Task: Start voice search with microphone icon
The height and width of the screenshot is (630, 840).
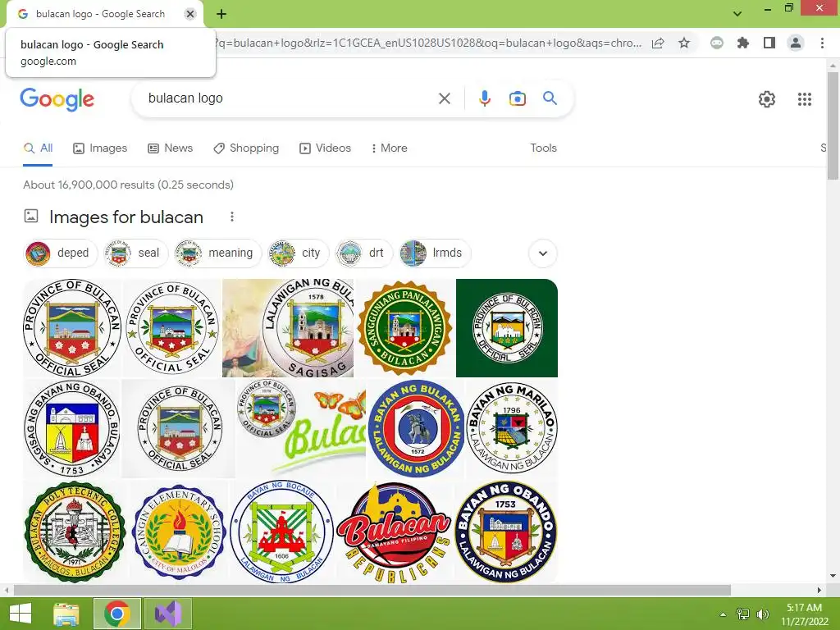Action: 484,98
